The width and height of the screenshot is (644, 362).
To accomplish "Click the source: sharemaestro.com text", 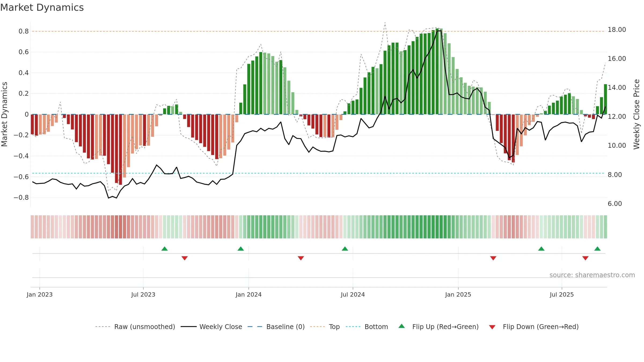I will point(592,275).
